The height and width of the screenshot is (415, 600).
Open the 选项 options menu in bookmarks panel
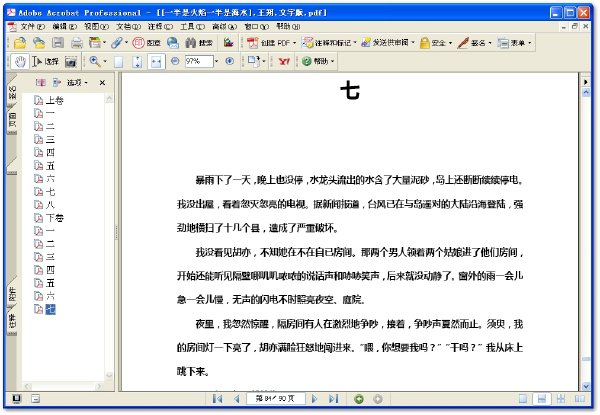77,83
